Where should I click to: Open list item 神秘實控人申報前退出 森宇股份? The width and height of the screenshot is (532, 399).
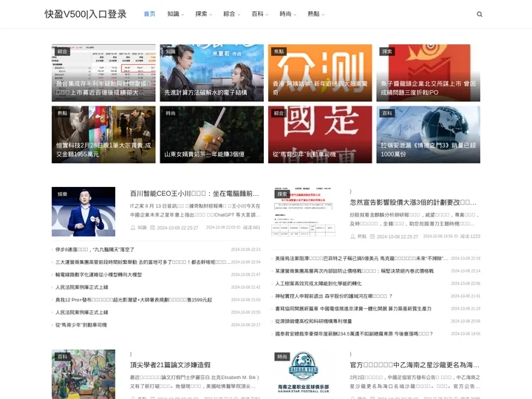point(333,296)
